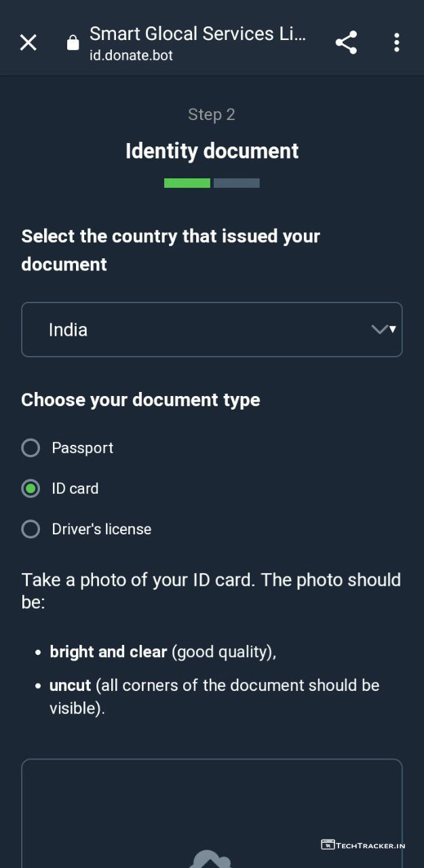
Task: Tap the Step 2 label
Action: tap(212, 115)
